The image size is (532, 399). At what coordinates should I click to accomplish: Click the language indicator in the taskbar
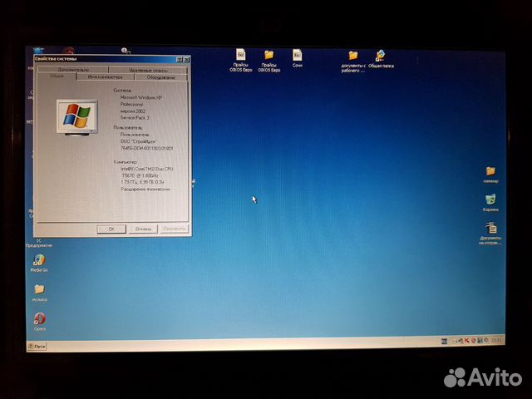click(x=445, y=342)
